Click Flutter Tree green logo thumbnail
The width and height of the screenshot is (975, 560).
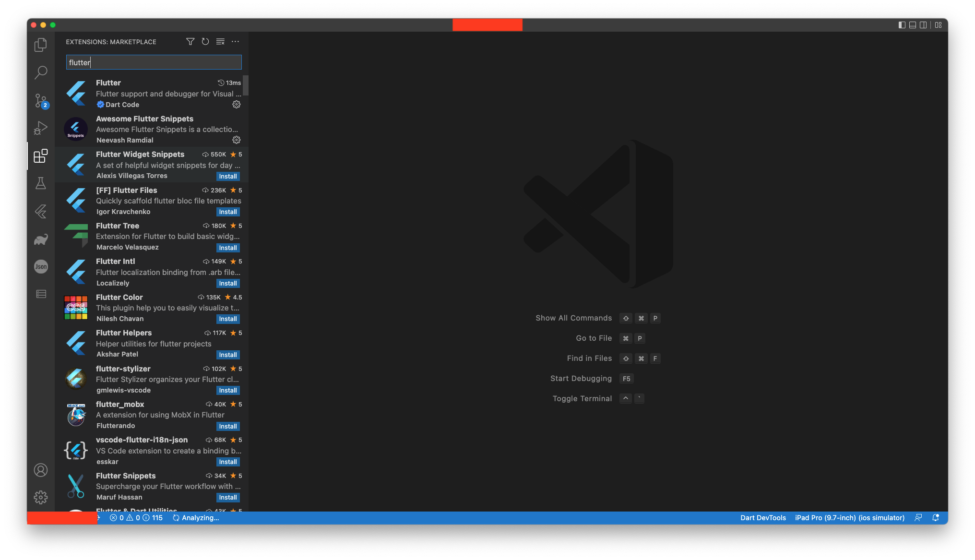pyautogui.click(x=76, y=237)
